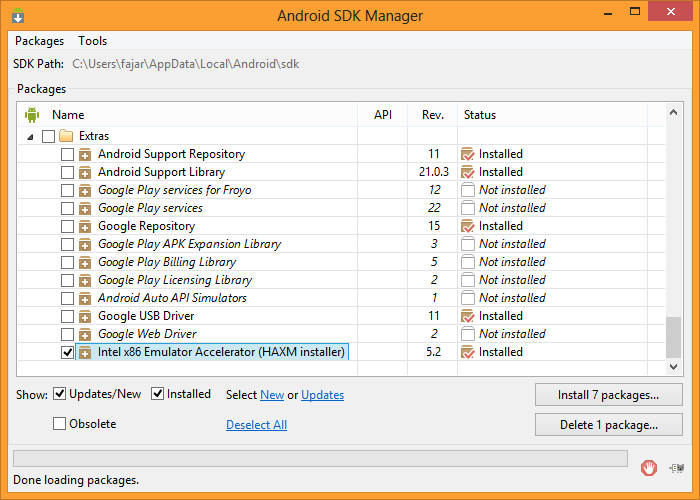The image size is (700, 500).
Task: Uncheck the Intel x86 Emulator Accelerator checkbox
Action: (67, 352)
